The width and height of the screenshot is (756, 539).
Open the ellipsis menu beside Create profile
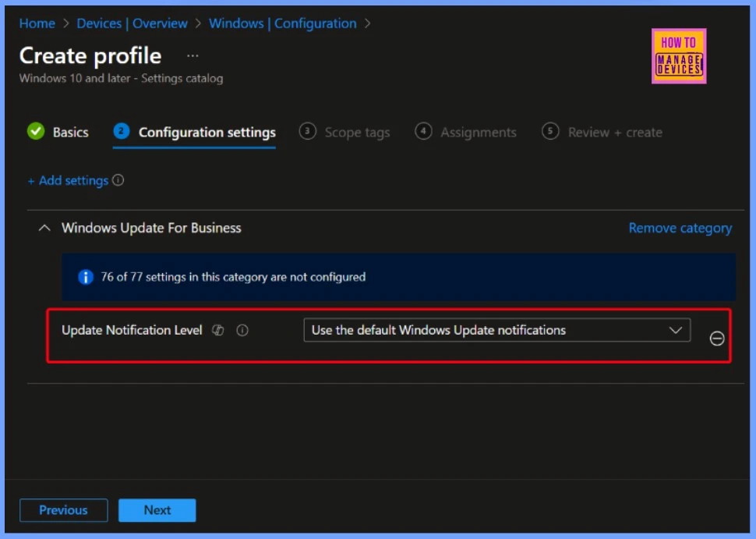pos(193,56)
